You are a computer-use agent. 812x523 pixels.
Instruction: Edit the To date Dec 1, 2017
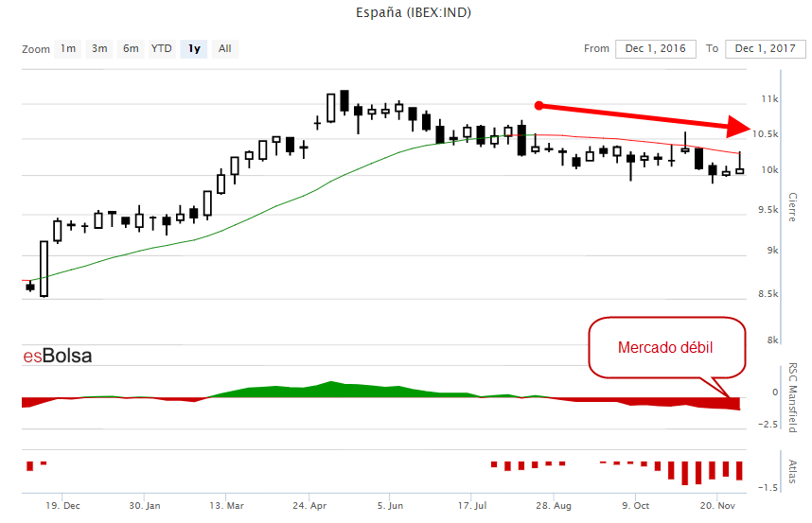(x=766, y=48)
